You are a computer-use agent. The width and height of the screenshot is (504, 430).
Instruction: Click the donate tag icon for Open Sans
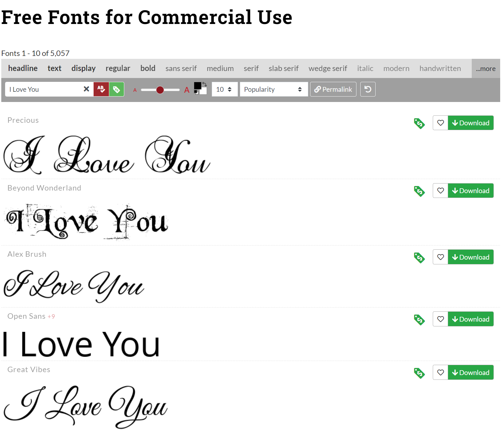tap(419, 319)
